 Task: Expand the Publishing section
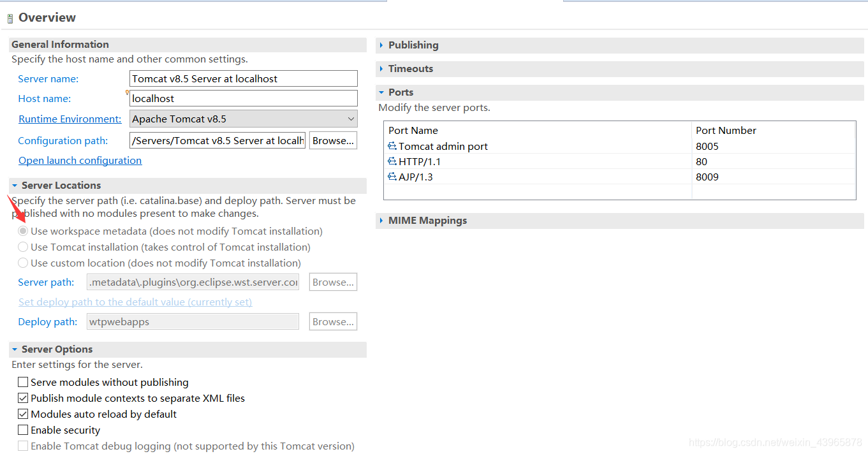tap(381, 45)
